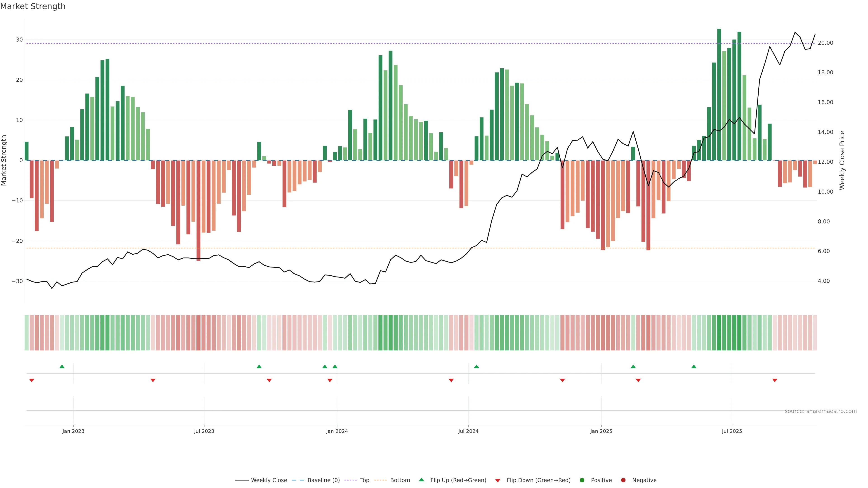Click the first green flip-up marker
The image size is (868, 488).
point(62,366)
